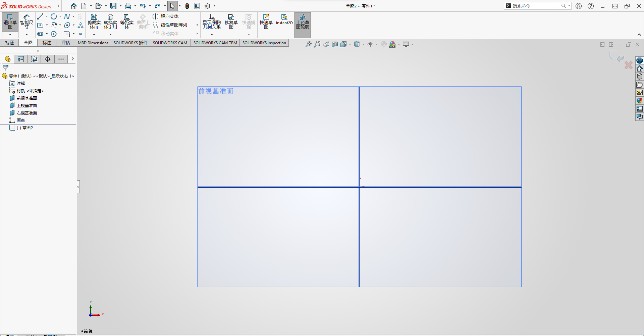644x336 pixels.
Task: Toggle Hide/Show Items eye icon
Action: click(370, 44)
